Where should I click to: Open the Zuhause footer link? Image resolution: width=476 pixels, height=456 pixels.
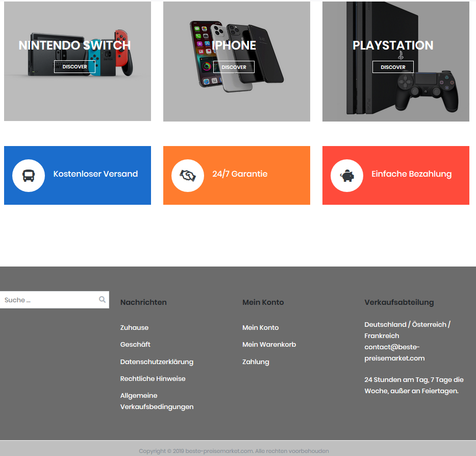tap(134, 327)
